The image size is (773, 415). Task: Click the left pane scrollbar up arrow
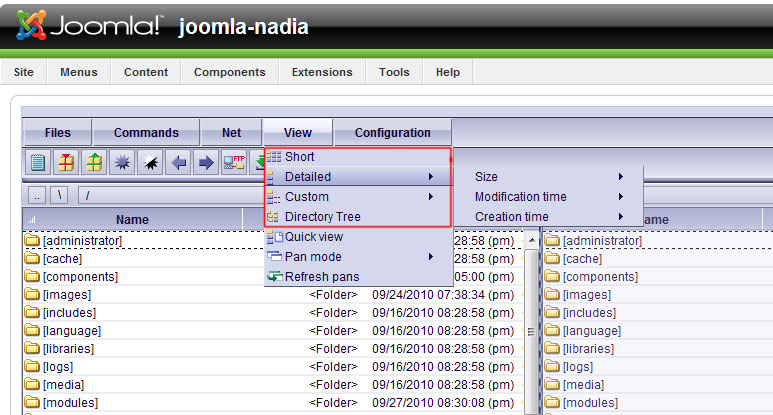[531, 241]
